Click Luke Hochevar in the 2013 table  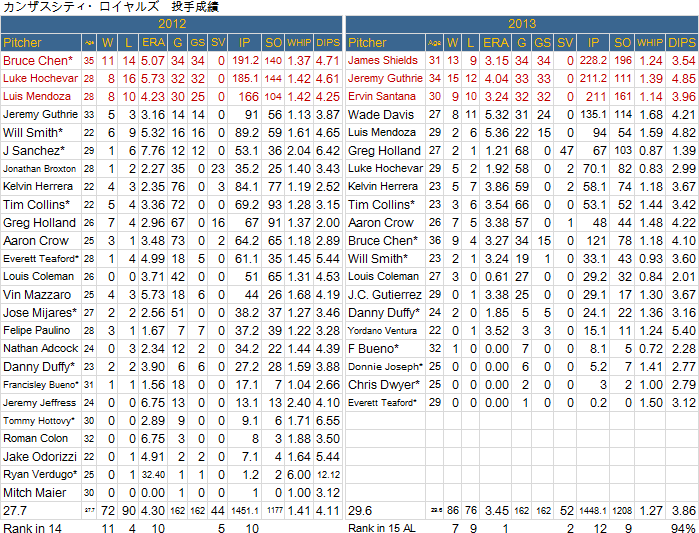[x=385, y=168]
